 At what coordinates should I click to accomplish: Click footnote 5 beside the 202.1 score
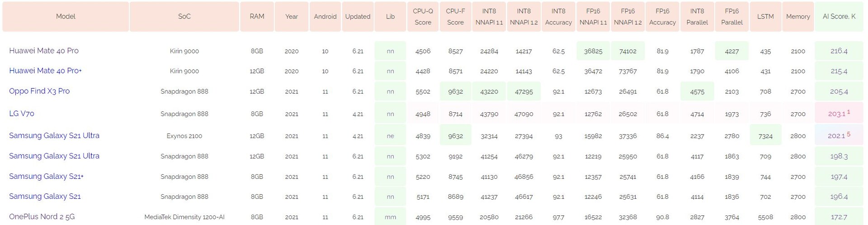[x=849, y=134]
